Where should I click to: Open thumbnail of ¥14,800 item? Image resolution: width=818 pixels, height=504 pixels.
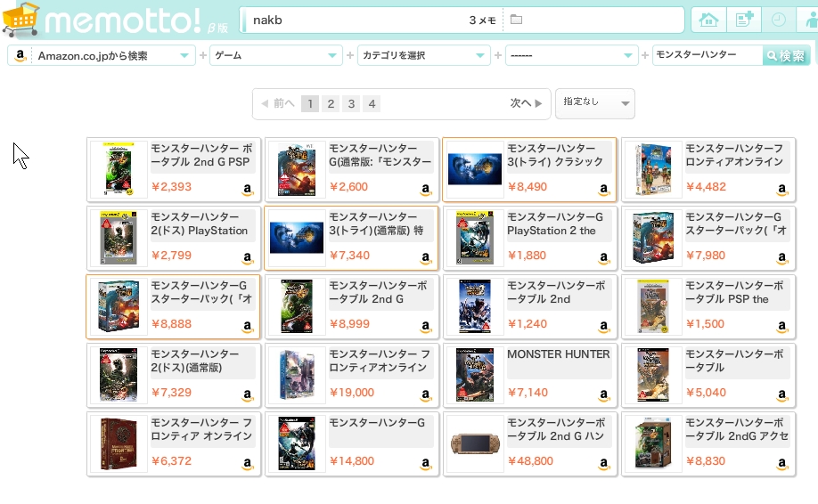297,443
